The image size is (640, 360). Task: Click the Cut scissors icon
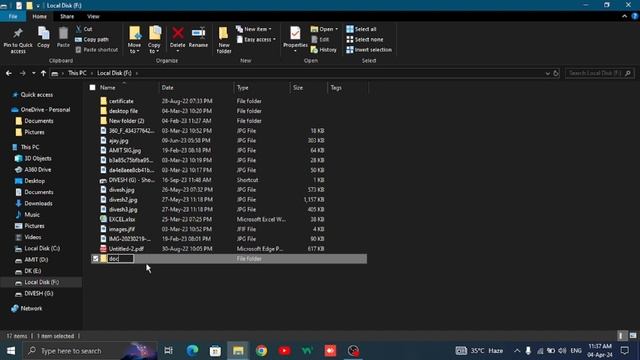click(79, 29)
